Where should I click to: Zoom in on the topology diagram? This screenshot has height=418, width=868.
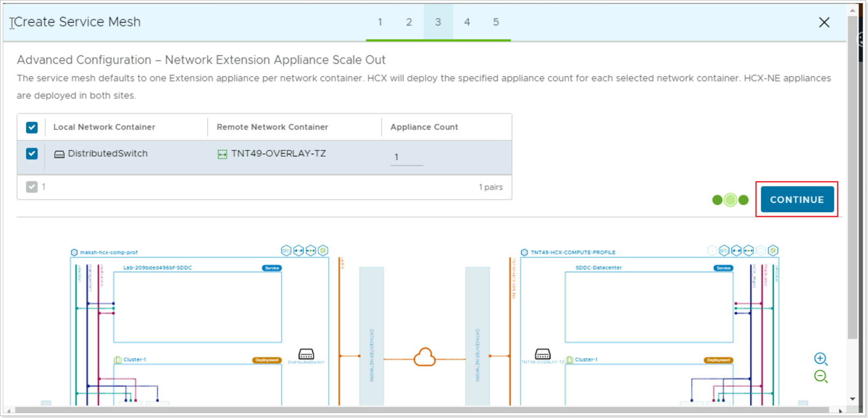click(x=821, y=359)
